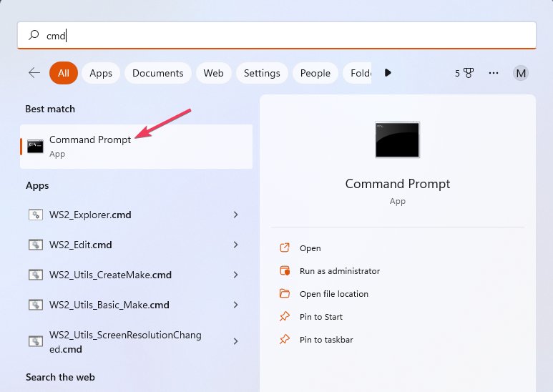Click the Open action icon
Screen dimensions: 553x392
285,248
